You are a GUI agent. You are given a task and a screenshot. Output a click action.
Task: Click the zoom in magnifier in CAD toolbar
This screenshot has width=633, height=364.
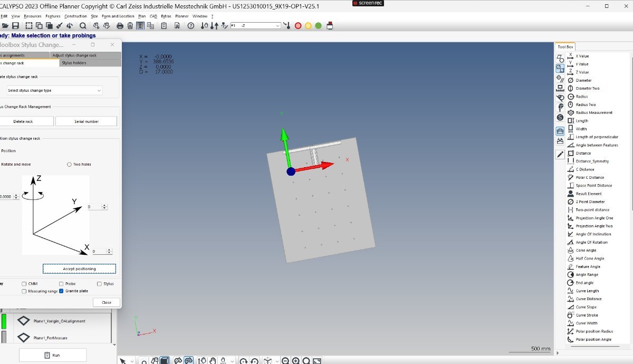coord(296,361)
